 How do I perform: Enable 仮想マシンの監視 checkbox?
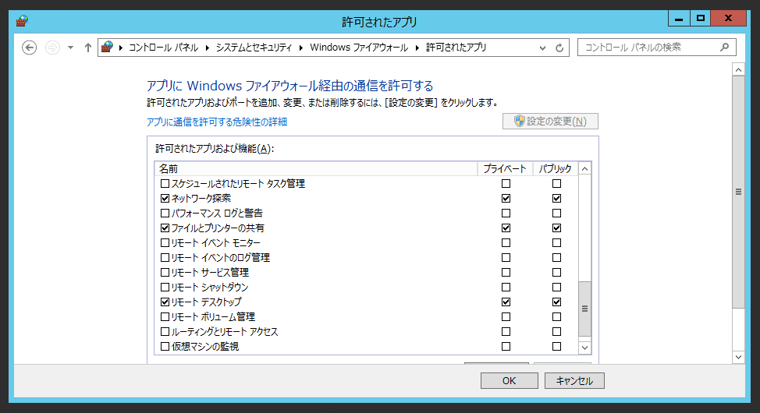click(x=165, y=347)
